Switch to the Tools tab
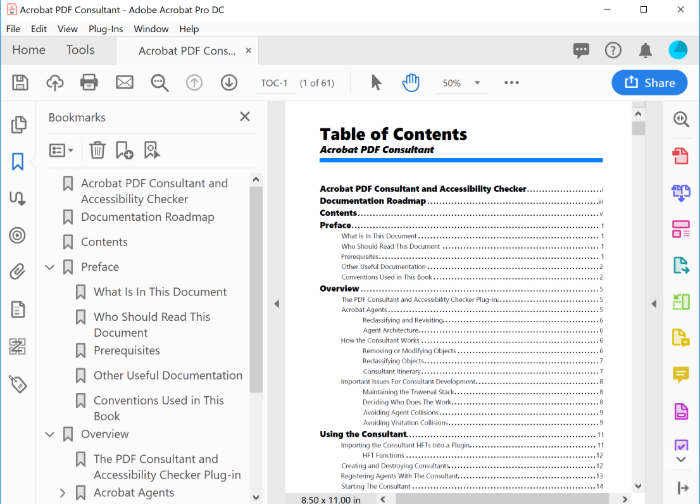Screen dimensions: 700x504 coord(80,50)
